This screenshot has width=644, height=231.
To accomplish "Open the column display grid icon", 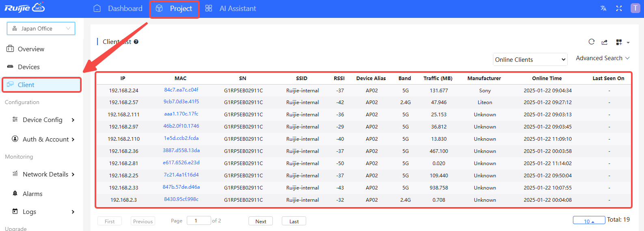I will (619, 42).
